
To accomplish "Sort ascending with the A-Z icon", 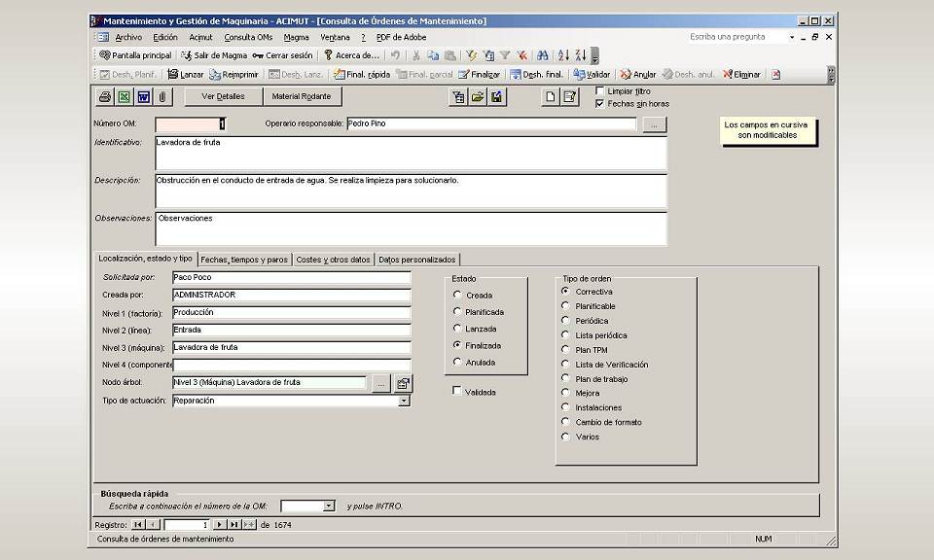I will pyautogui.click(x=563, y=55).
